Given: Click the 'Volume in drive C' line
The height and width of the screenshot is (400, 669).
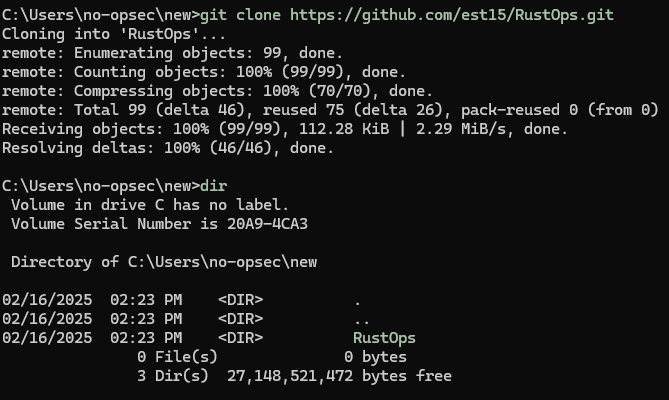Looking at the screenshot, I should [150, 205].
